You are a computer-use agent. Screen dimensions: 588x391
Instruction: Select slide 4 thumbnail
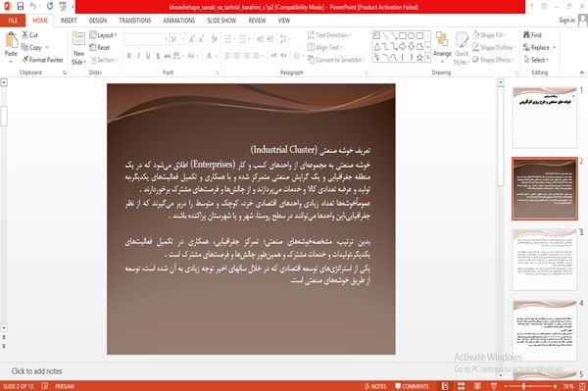(x=545, y=330)
